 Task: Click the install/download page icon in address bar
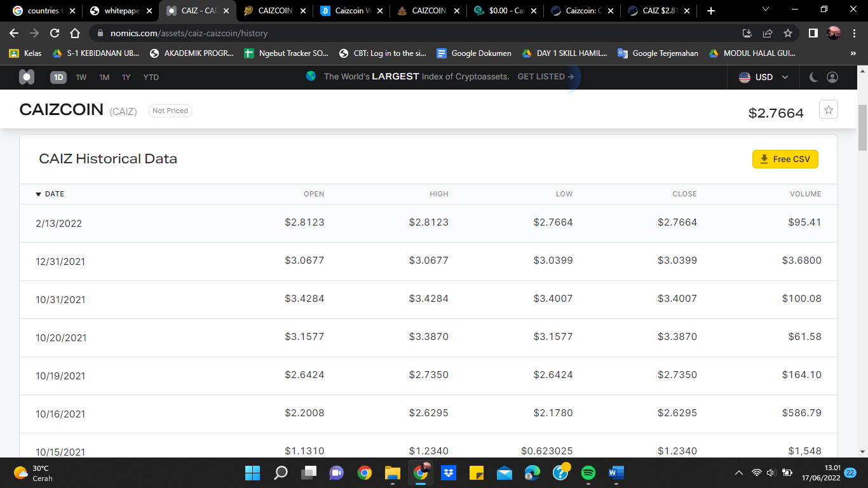click(x=747, y=33)
